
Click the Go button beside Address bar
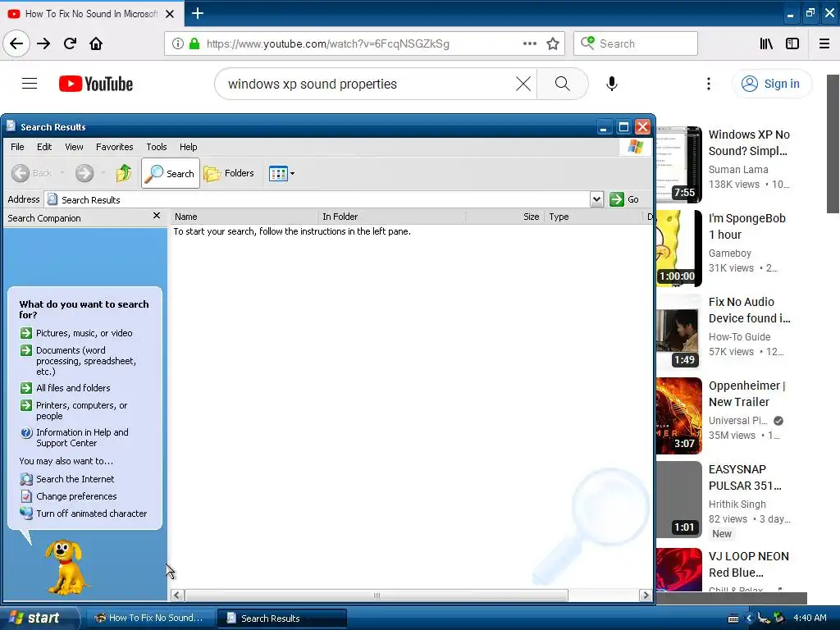[x=624, y=199]
